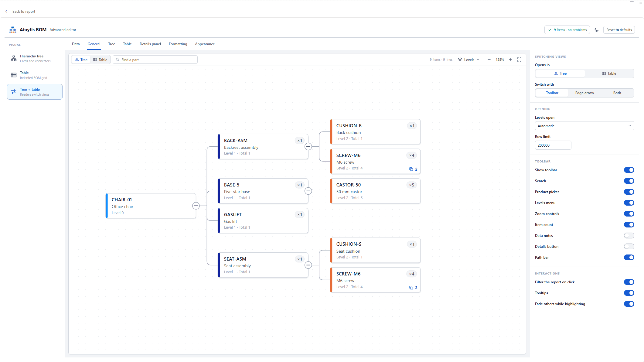This screenshot has width=644, height=362.
Task: Toggle Filter the report on click
Action: [629, 282]
